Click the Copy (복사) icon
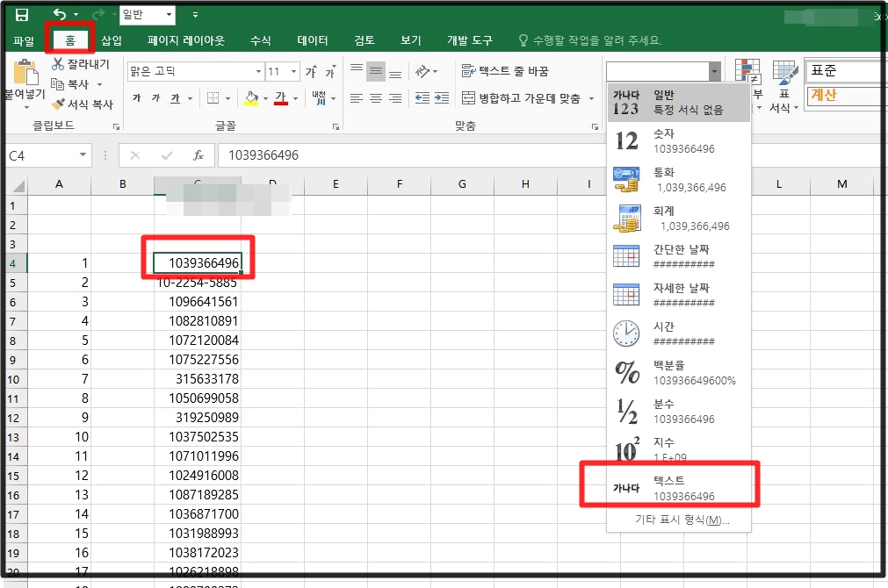 (58, 83)
